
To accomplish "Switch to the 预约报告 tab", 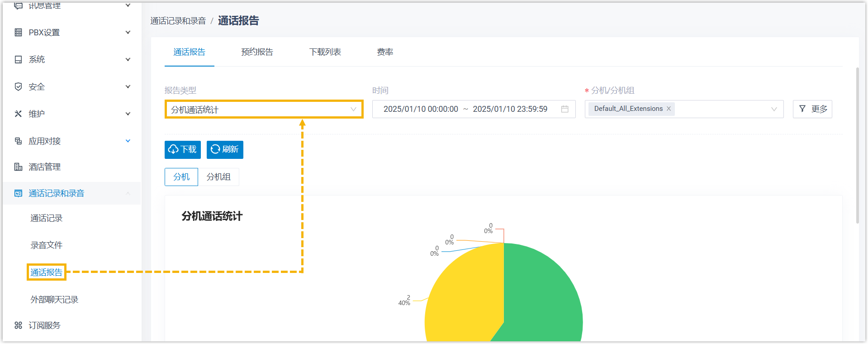I will tap(257, 52).
